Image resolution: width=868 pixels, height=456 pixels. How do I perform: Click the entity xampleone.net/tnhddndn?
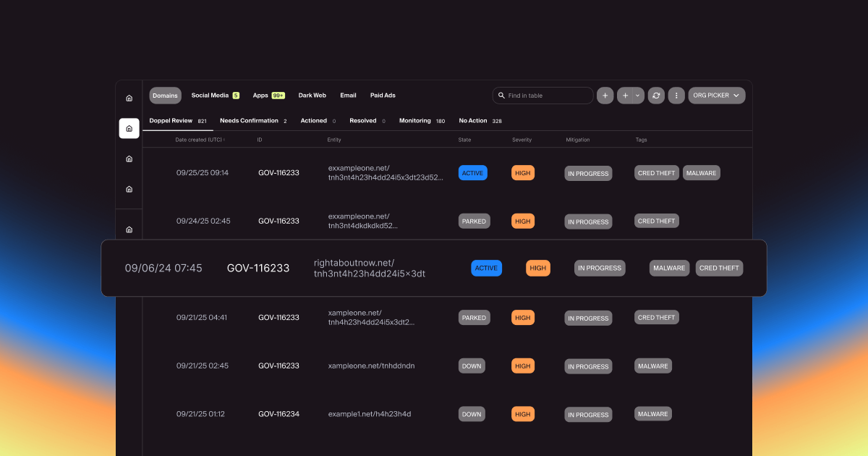(x=371, y=366)
